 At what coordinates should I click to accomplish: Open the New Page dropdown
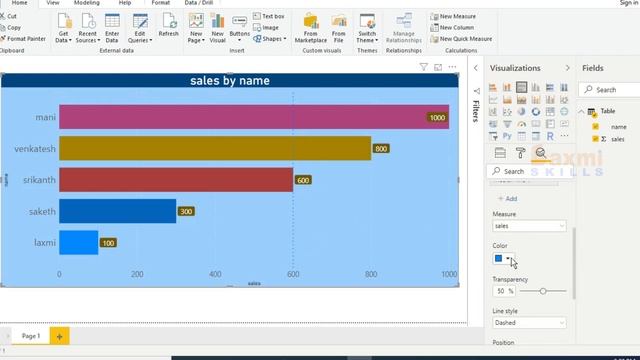(196, 28)
